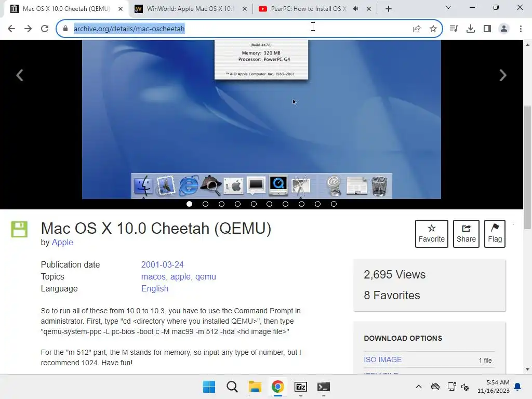This screenshot has width=532, height=399.
Task: Open the qemu topic link
Action: tap(206, 276)
